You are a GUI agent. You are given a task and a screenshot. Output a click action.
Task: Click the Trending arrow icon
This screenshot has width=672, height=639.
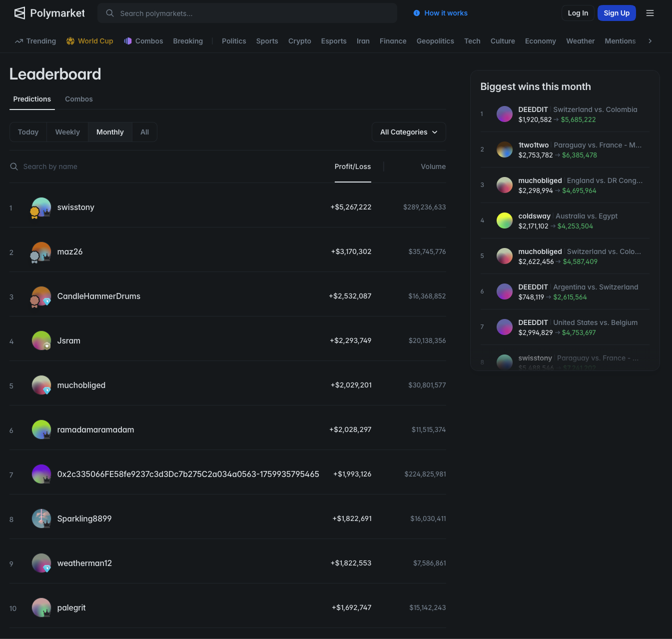pos(19,41)
